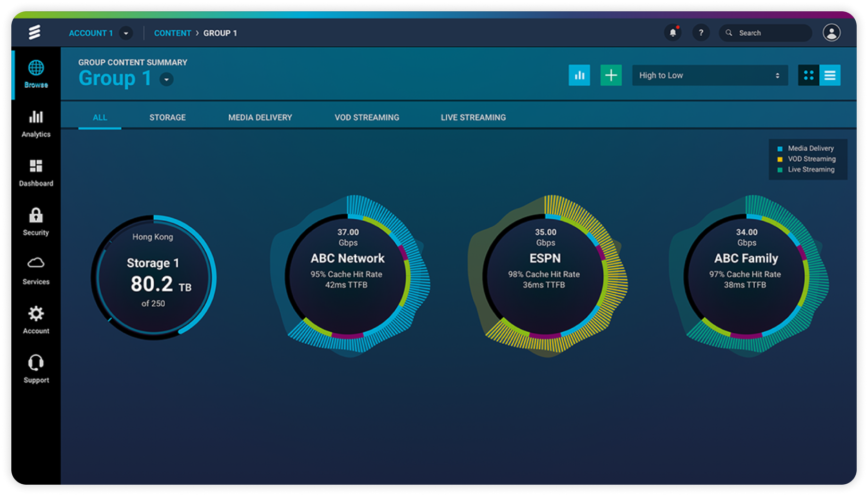Click the 80.2 TB storage value
This screenshot has height=496, width=868.
161,284
